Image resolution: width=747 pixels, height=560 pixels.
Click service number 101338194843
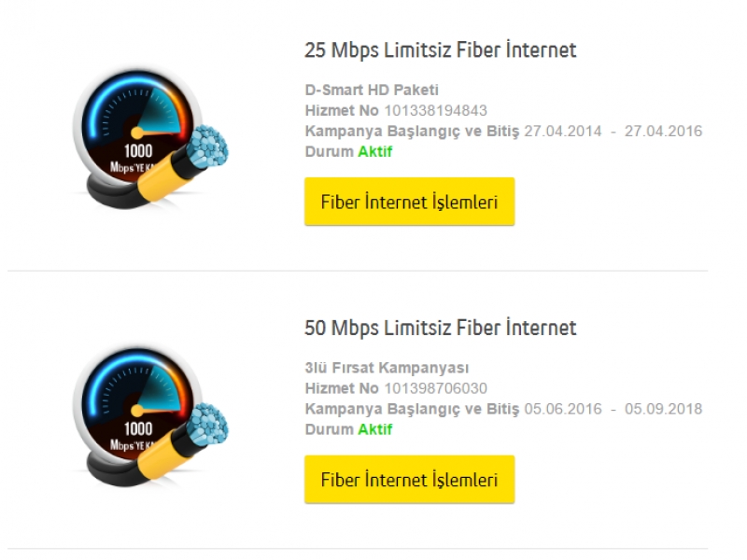coord(435,110)
